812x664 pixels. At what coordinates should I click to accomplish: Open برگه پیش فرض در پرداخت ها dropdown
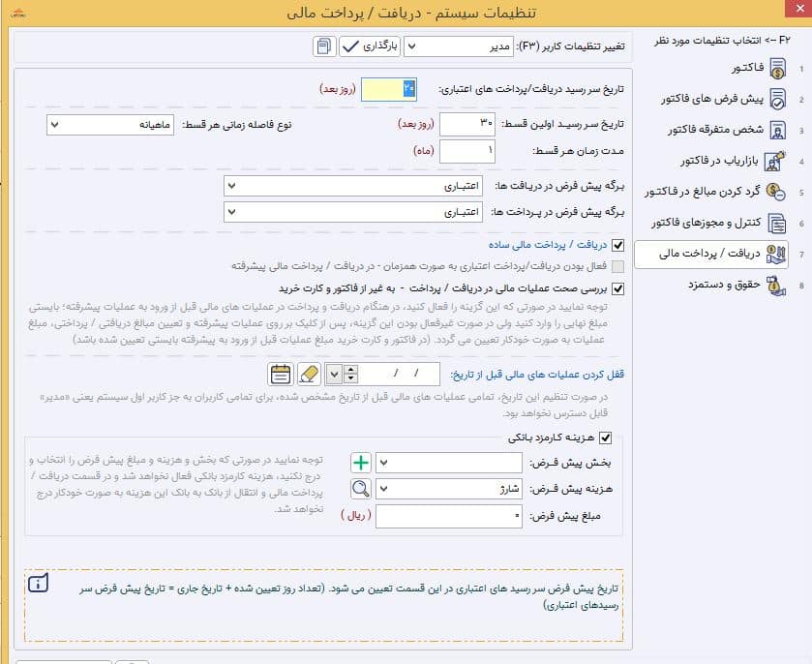tap(353, 212)
